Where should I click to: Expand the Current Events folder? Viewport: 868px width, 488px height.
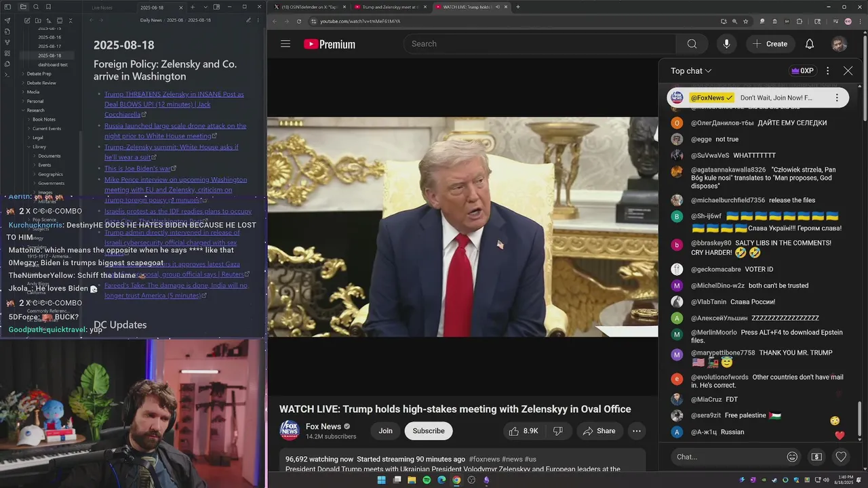click(x=47, y=128)
